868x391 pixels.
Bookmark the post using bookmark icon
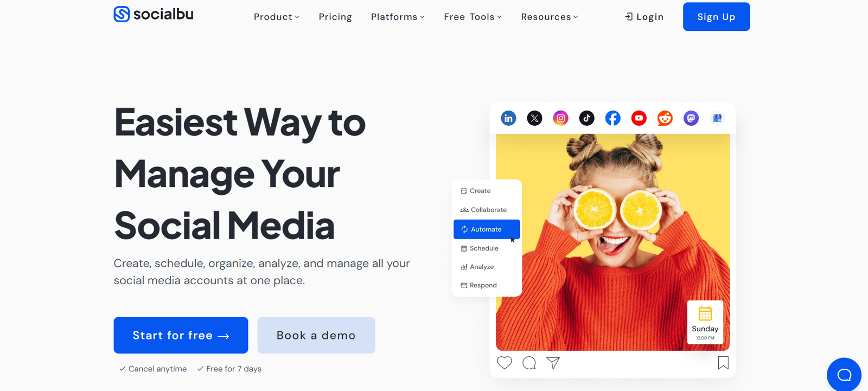coord(723,363)
